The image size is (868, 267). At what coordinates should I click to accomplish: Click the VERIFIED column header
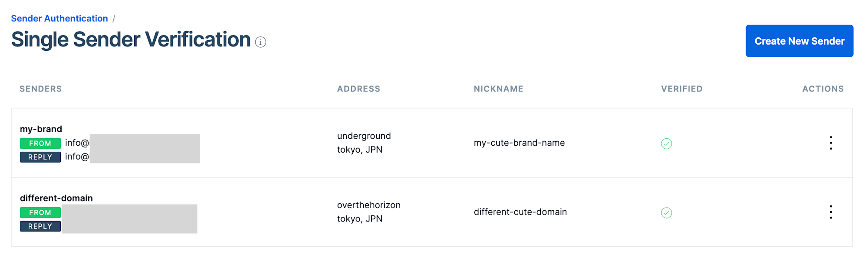(x=681, y=89)
